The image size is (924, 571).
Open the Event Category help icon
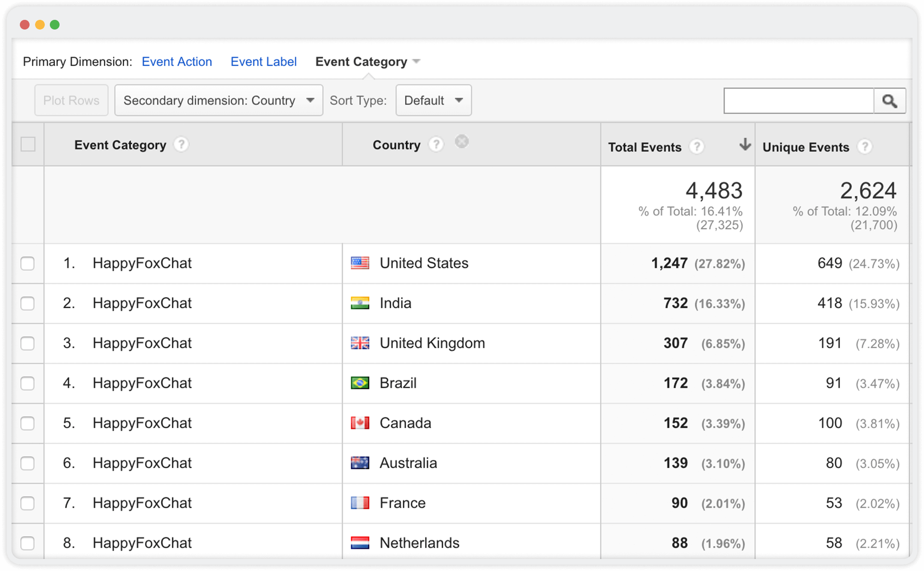pyautogui.click(x=181, y=145)
